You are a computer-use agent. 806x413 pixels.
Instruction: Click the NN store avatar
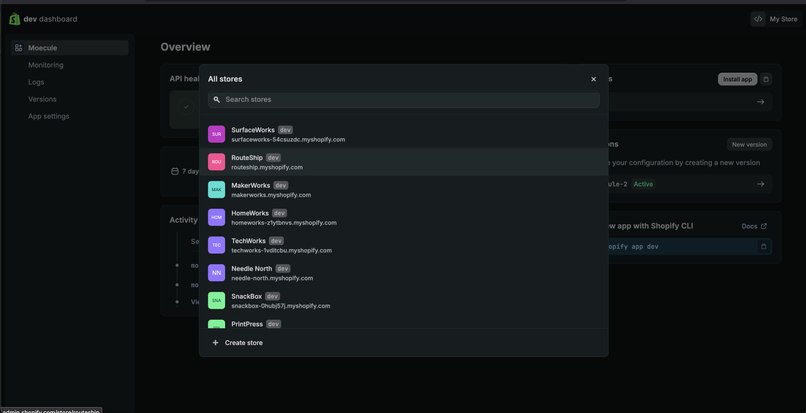coord(216,273)
